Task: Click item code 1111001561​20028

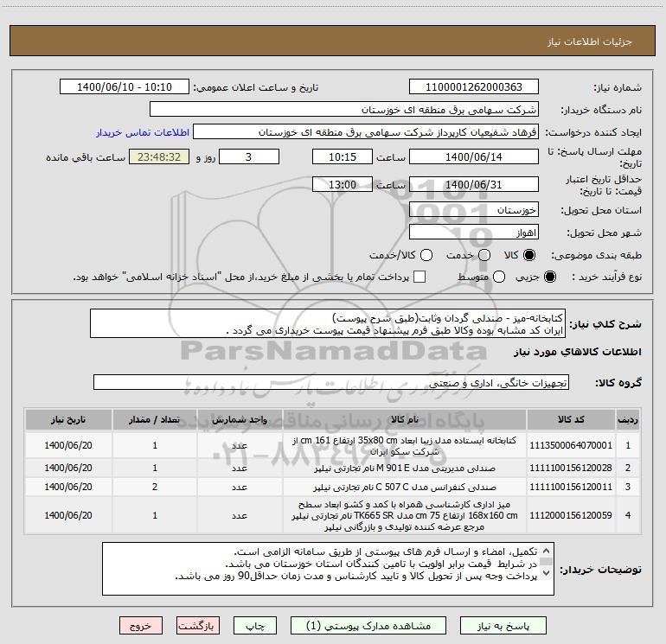Action: [x=571, y=468]
